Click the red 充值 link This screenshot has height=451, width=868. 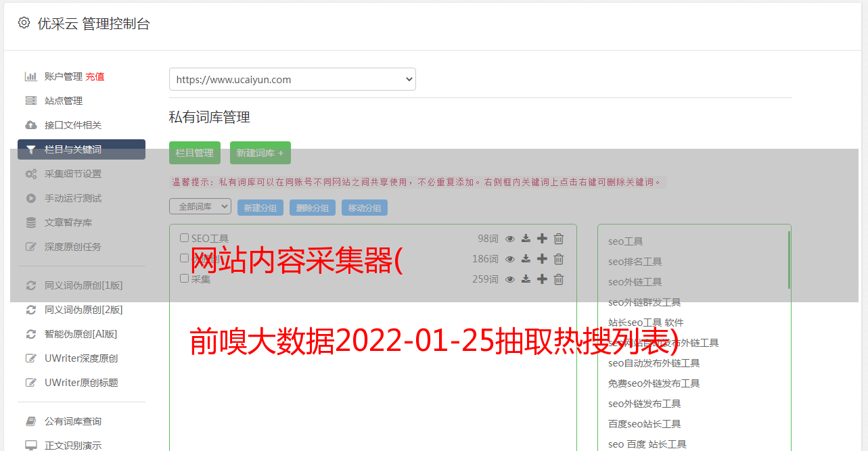click(x=95, y=76)
